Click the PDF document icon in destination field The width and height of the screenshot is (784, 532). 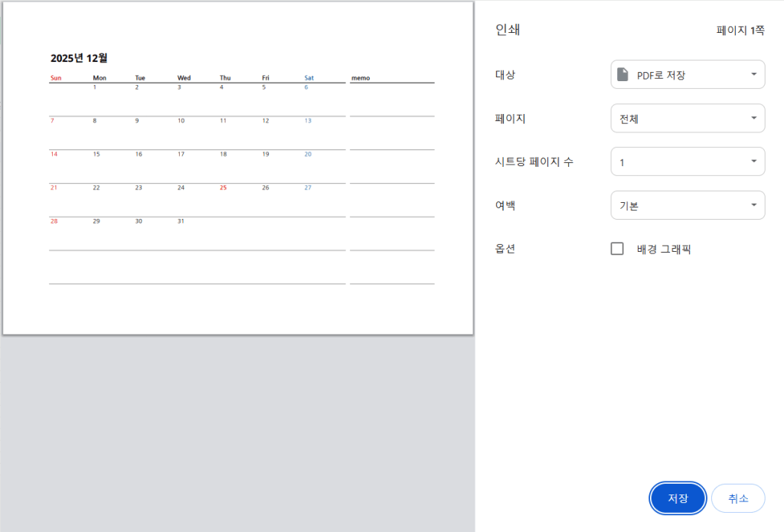tap(623, 74)
